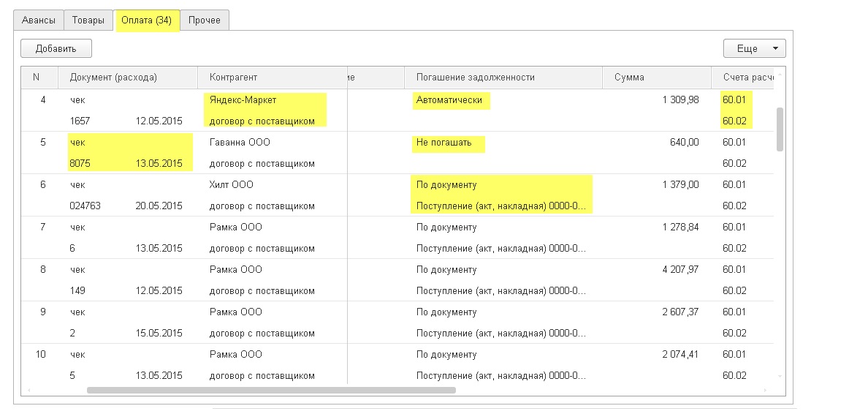
Task: Click the amount 1 379,00
Action: point(680,184)
